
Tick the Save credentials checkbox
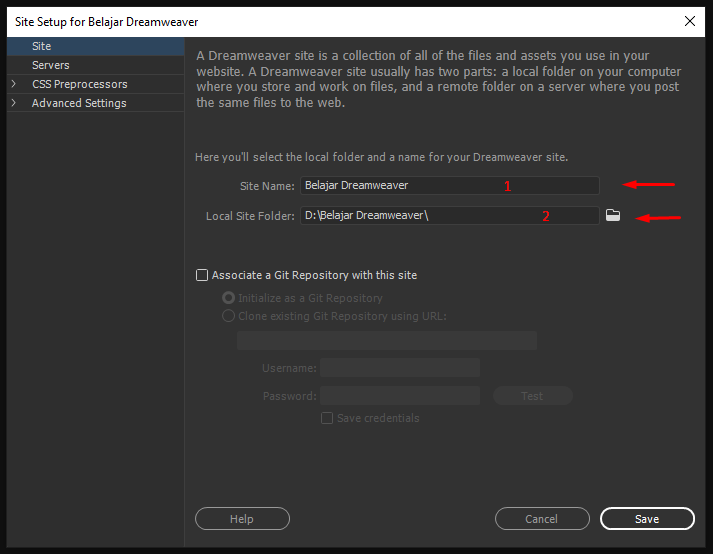point(327,418)
